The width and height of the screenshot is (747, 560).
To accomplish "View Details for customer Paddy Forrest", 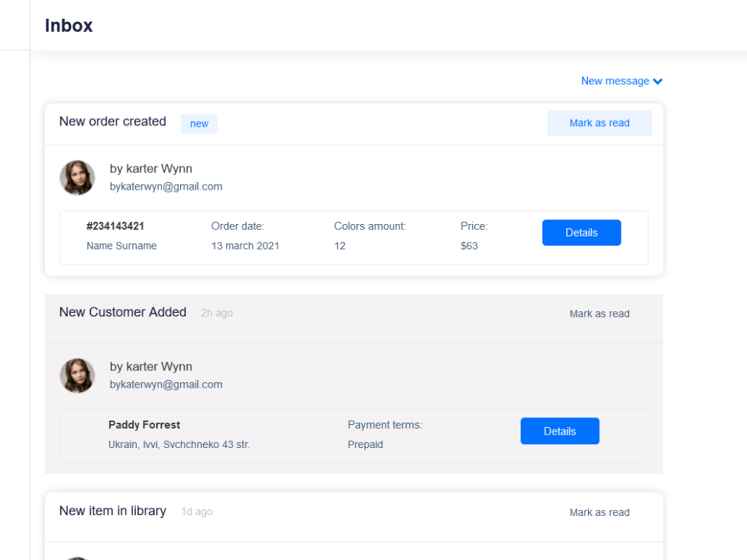I will click(560, 431).
